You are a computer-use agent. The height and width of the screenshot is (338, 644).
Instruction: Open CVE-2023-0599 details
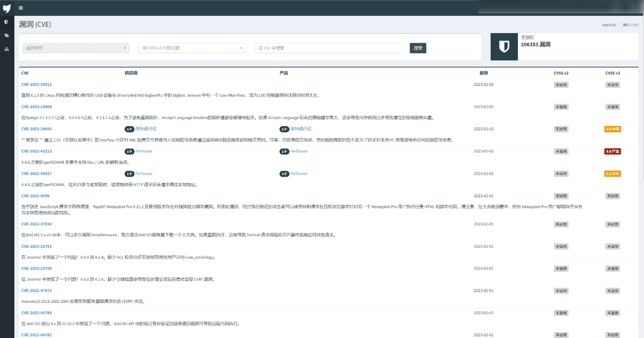click(35, 196)
